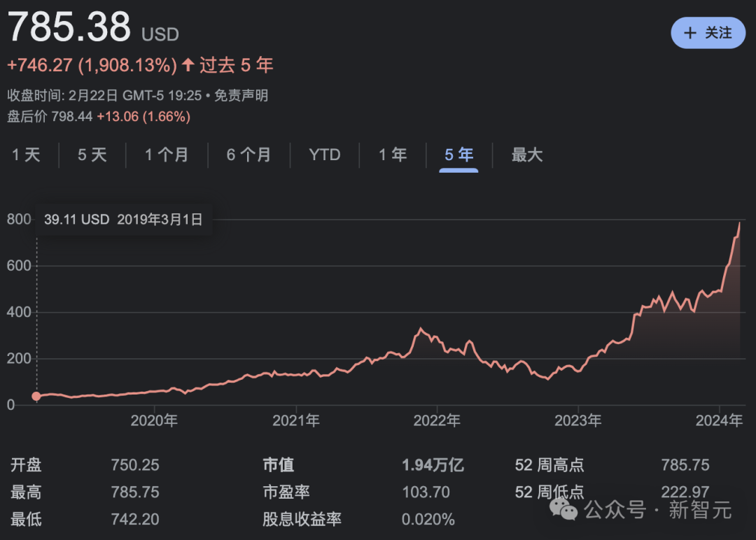Click the 2021年 axis label

296,420
